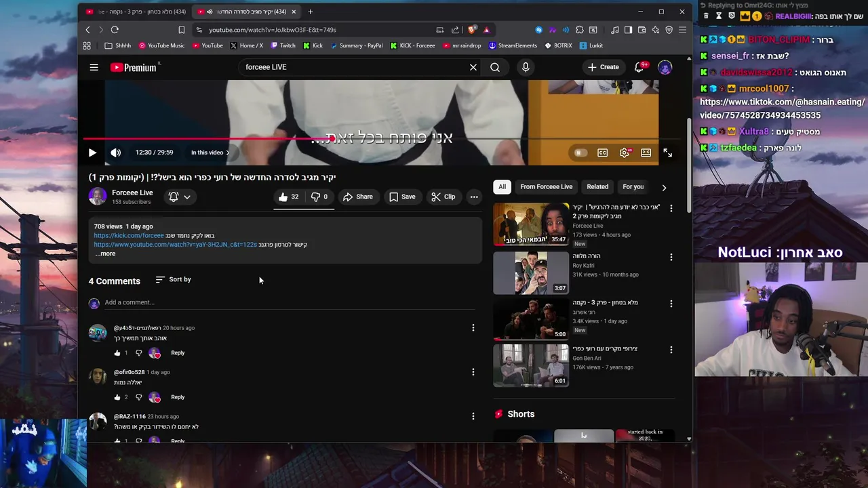Select the Related chip
Image resolution: width=868 pixels, height=488 pixels.
597,187
